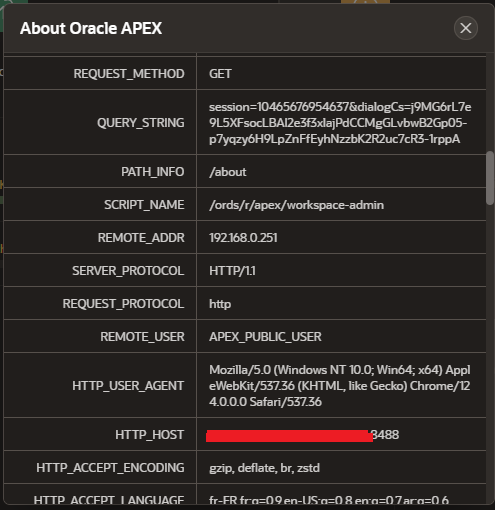Click the QUERY_STRING label
The width and height of the screenshot is (495, 510).
[140, 123]
